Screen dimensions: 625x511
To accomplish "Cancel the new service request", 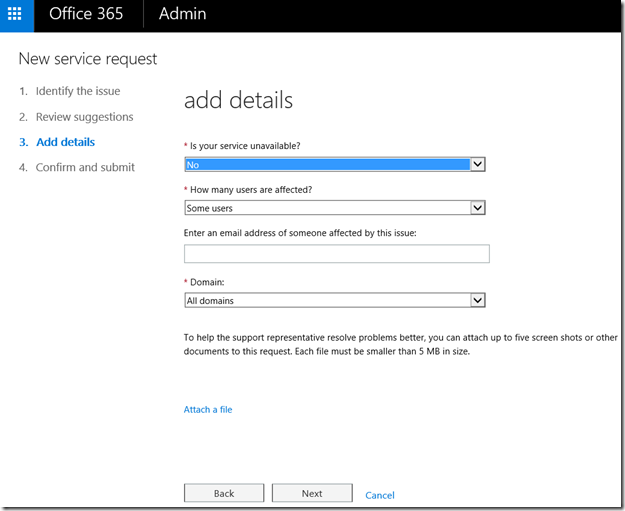I will pos(380,495).
